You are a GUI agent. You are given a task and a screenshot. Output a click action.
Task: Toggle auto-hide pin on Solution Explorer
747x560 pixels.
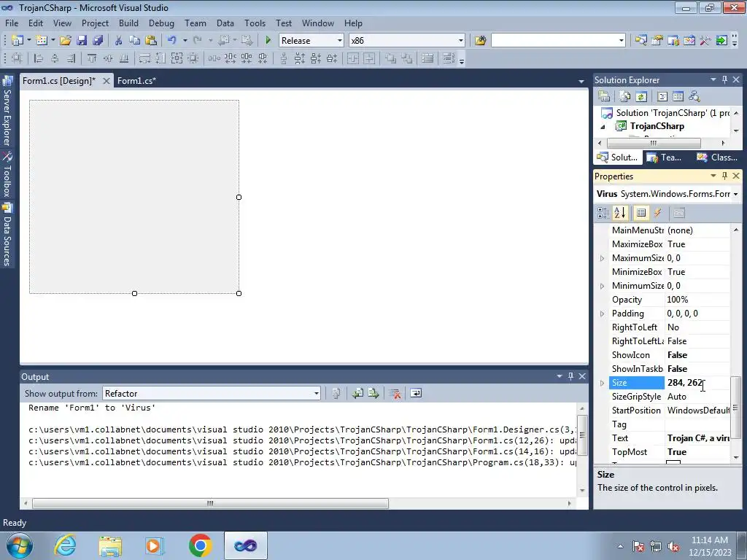tap(724, 80)
